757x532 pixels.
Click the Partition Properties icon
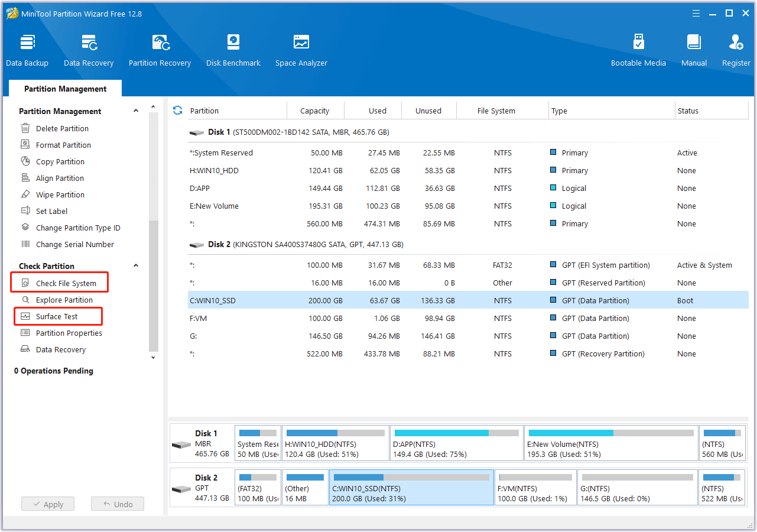point(25,333)
